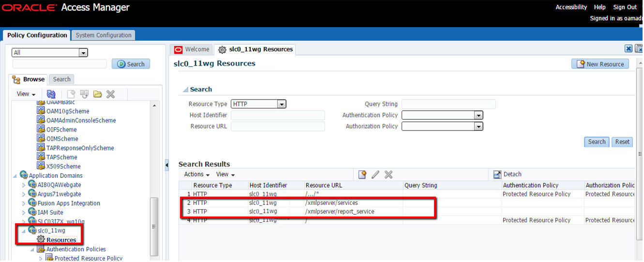Click the X509Scheme scheme icon
Image resolution: width=644 pixels, height=262 pixels.
[x=41, y=166]
